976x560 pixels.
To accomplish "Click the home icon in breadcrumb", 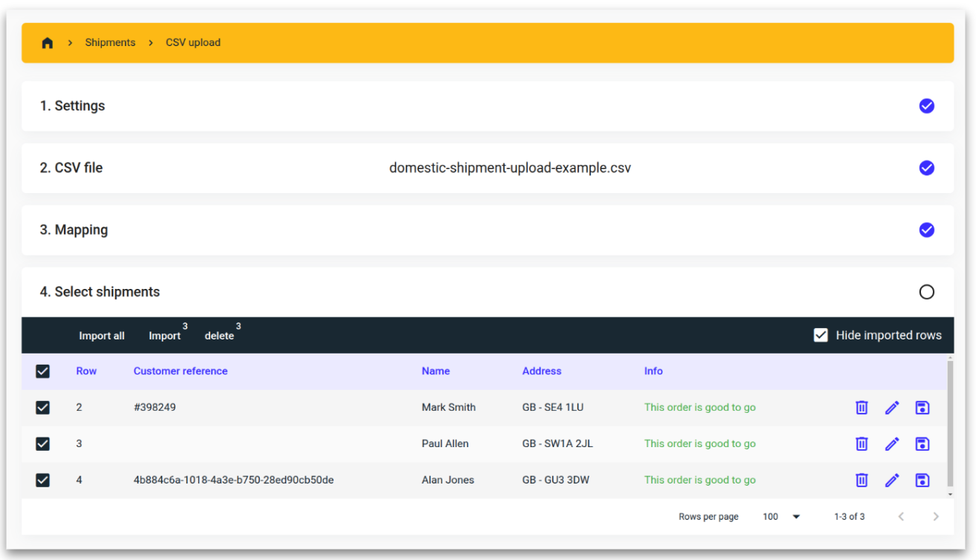I will point(48,43).
